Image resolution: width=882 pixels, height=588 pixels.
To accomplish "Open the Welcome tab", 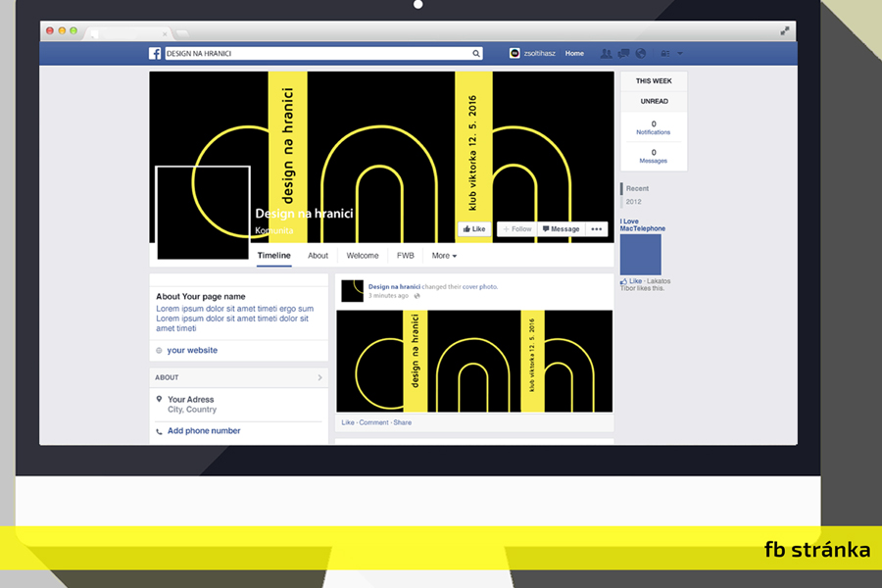I will (363, 256).
